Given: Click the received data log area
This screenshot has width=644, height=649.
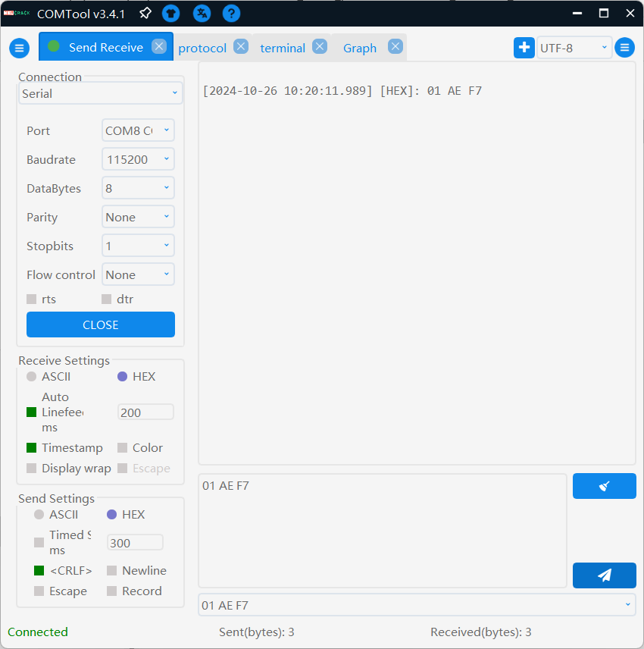Looking at the screenshot, I should pyautogui.click(x=417, y=264).
